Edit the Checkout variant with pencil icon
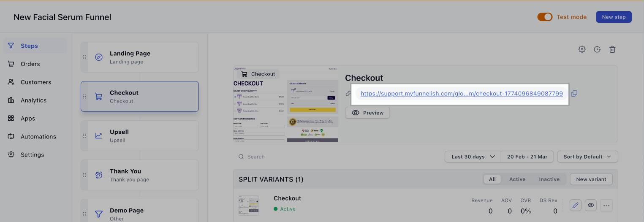This screenshot has width=644, height=222. point(575,206)
